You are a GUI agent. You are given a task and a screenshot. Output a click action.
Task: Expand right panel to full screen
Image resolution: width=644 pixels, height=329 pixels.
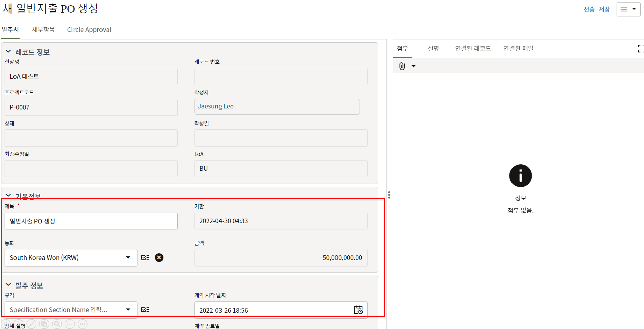coord(640,49)
